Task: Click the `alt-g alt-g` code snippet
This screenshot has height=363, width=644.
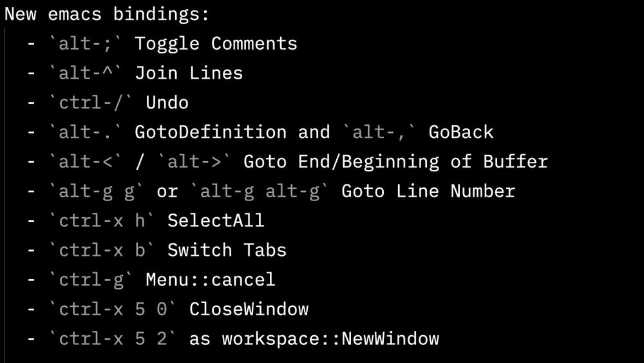Action: (x=260, y=191)
